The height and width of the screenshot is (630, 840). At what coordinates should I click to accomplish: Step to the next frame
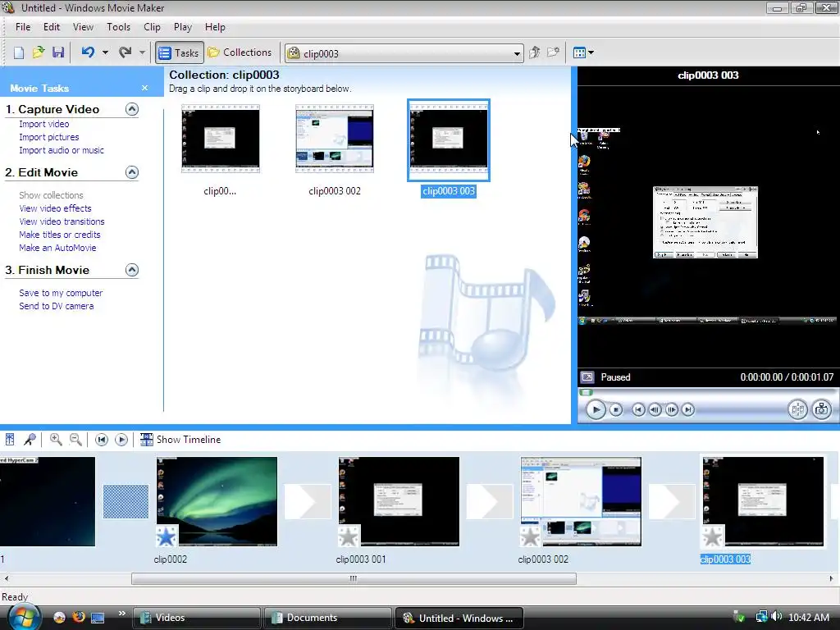(671, 410)
